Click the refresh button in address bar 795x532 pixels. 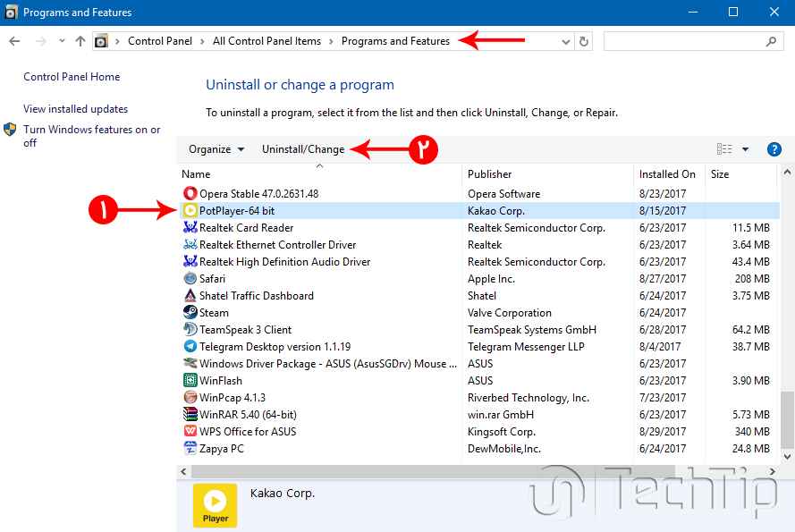(x=584, y=41)
